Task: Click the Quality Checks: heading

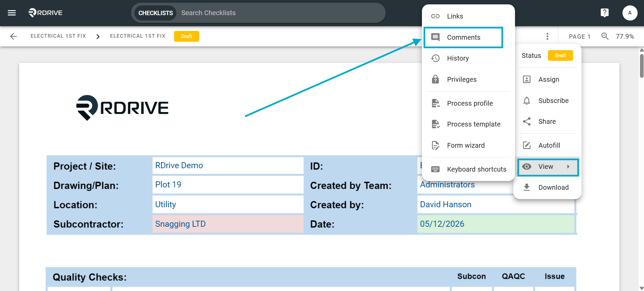Action: [90, 277]
